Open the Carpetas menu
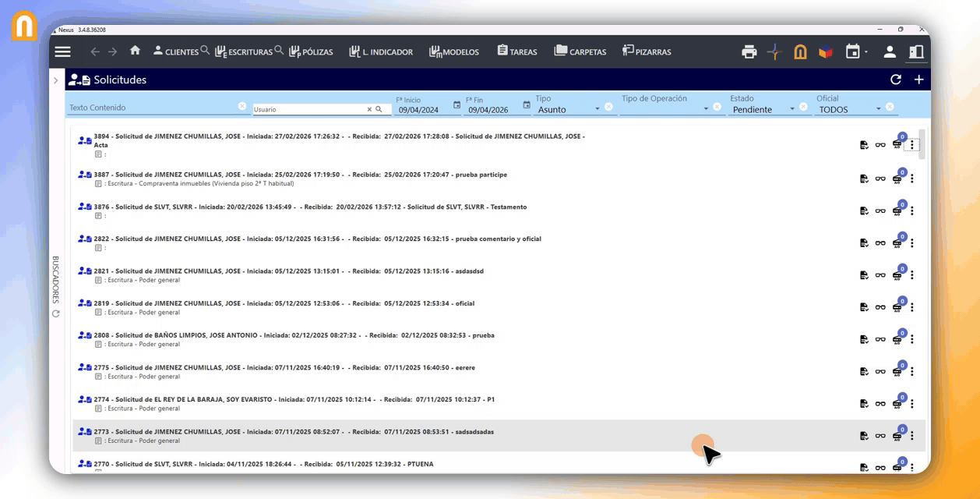 click(580, 52)
